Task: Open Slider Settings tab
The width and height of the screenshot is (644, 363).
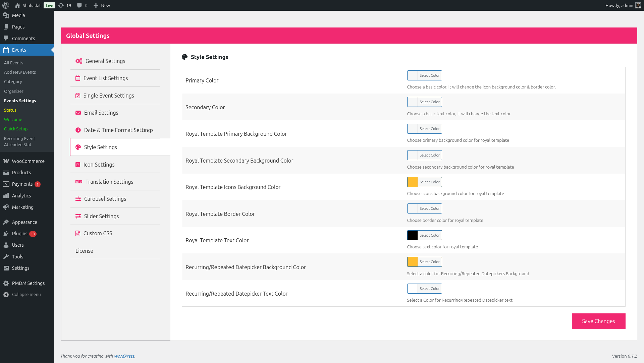Action: coord(115,216)
